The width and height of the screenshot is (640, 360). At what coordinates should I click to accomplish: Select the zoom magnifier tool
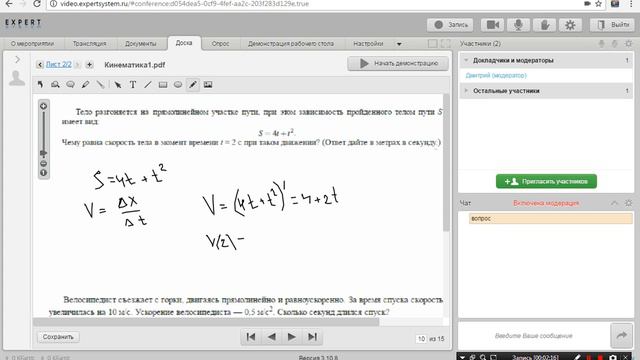click(55, 84)
